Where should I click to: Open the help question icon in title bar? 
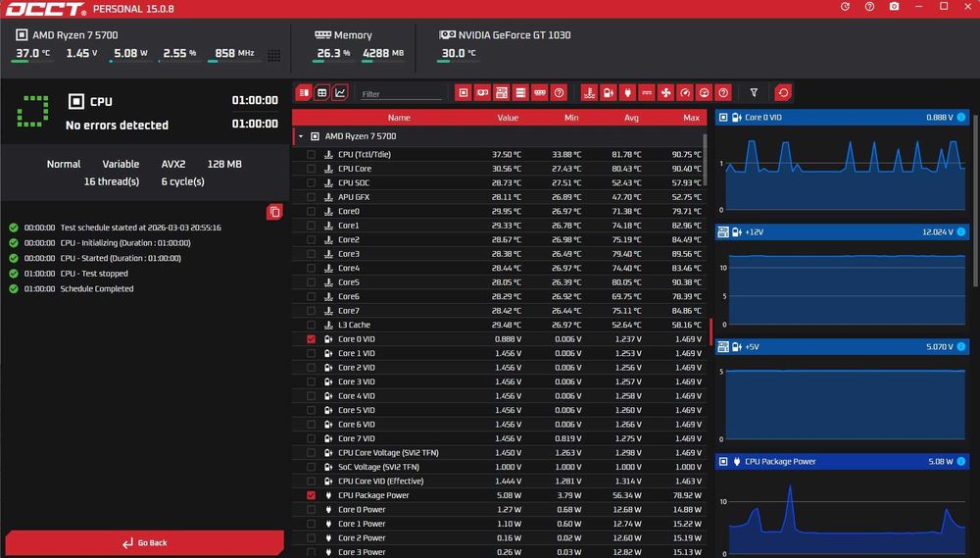click(869, 6)
